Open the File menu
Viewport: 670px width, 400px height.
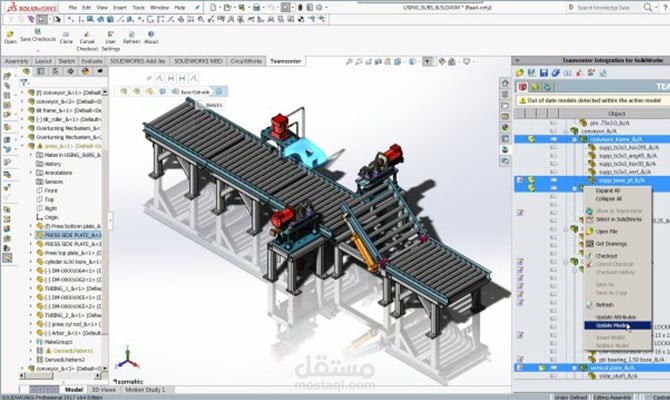73,8
